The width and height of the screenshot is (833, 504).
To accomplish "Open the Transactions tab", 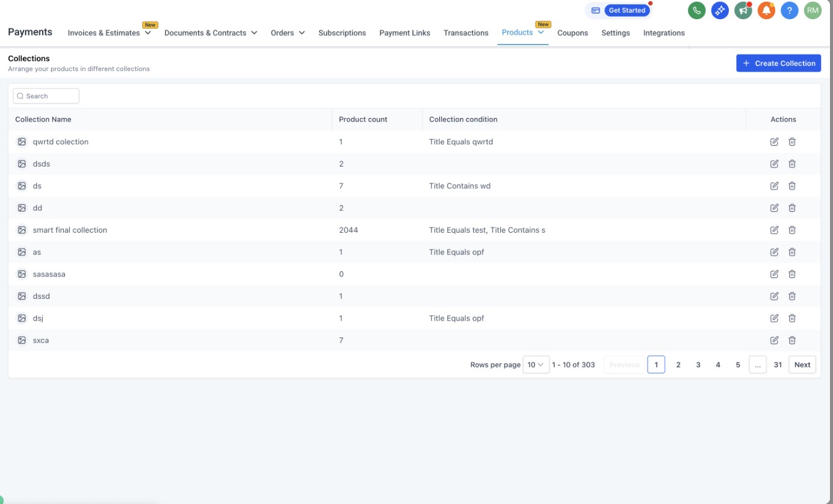I will (466, 33).
